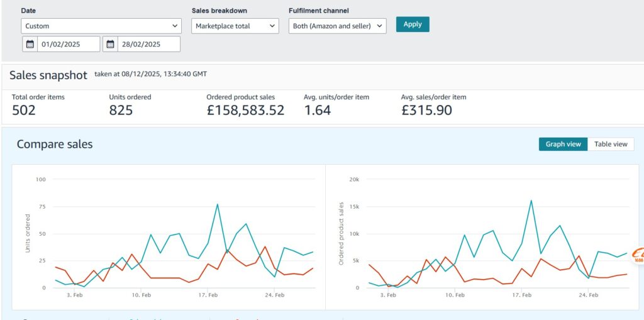
Task: Click the Units ordered value 825
Action: click(x=121, y=111)
